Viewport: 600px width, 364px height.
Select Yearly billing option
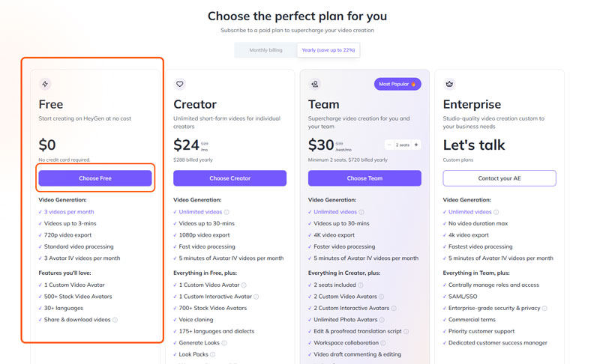[328, 50]
